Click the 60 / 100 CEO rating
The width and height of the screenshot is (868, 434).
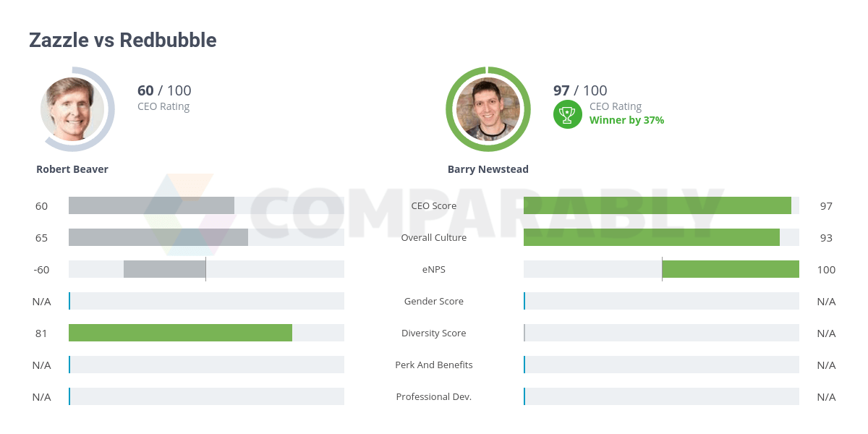(x=164, y=90)
